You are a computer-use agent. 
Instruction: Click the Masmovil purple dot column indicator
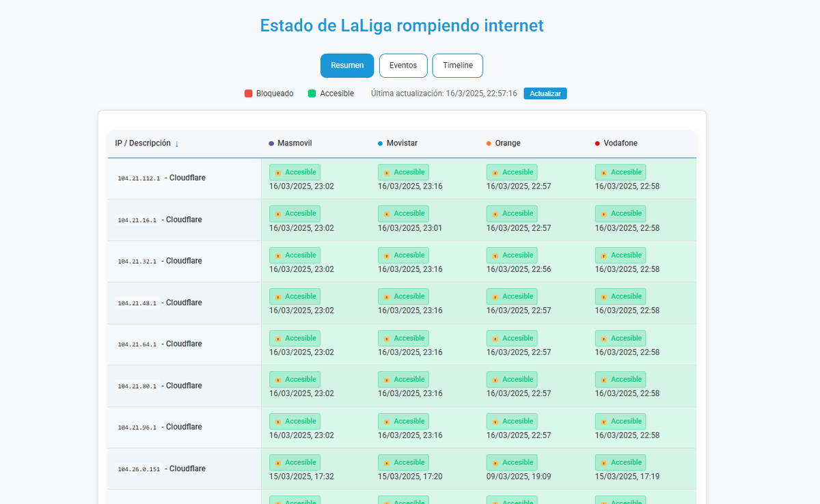point(271,143)
